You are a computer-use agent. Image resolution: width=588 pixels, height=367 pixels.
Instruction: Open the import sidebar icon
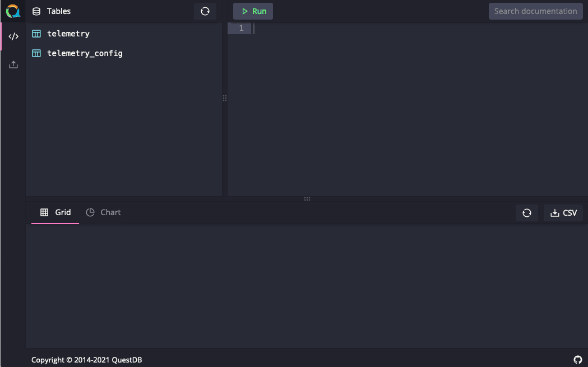coord(13,65)
